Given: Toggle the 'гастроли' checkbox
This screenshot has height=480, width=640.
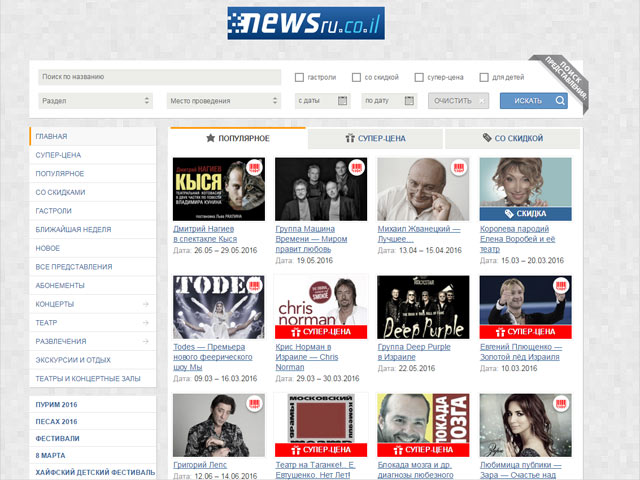Looking at the screenshot, I should pyautogui.click(x=299, y=77).
